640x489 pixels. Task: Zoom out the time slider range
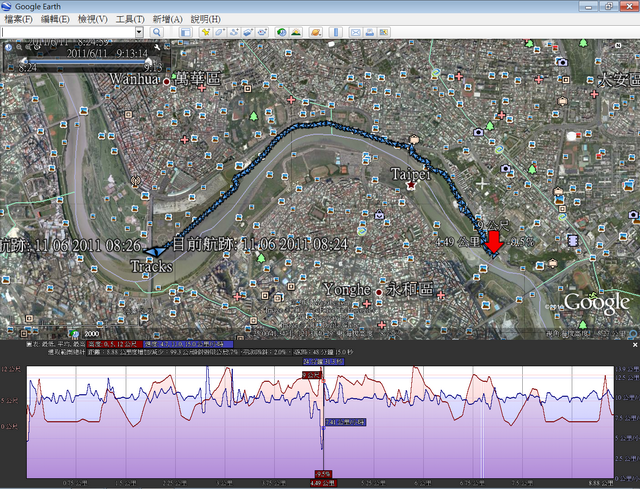click(19, 47)
